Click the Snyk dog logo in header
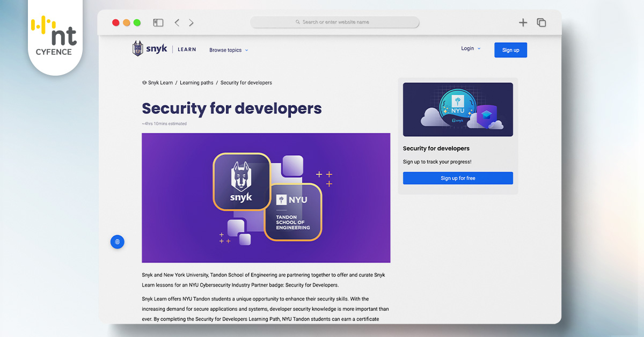Image resolution: width=644 pixels, height=337 pixels. pos(138,49)
